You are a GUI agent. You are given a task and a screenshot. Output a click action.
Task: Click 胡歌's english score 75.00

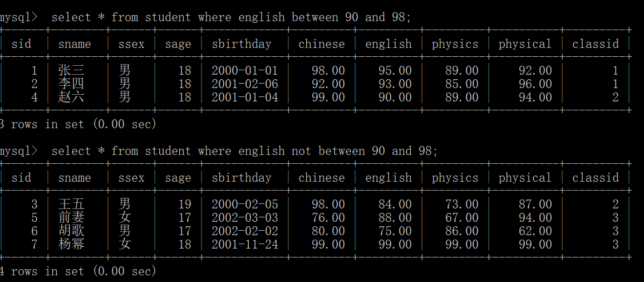pos(395,231)
